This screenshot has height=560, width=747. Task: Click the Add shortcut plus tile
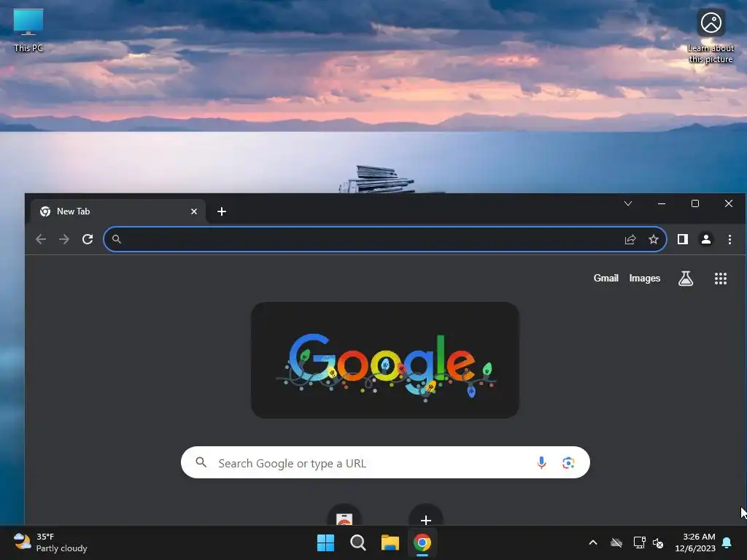pos(426,516)
